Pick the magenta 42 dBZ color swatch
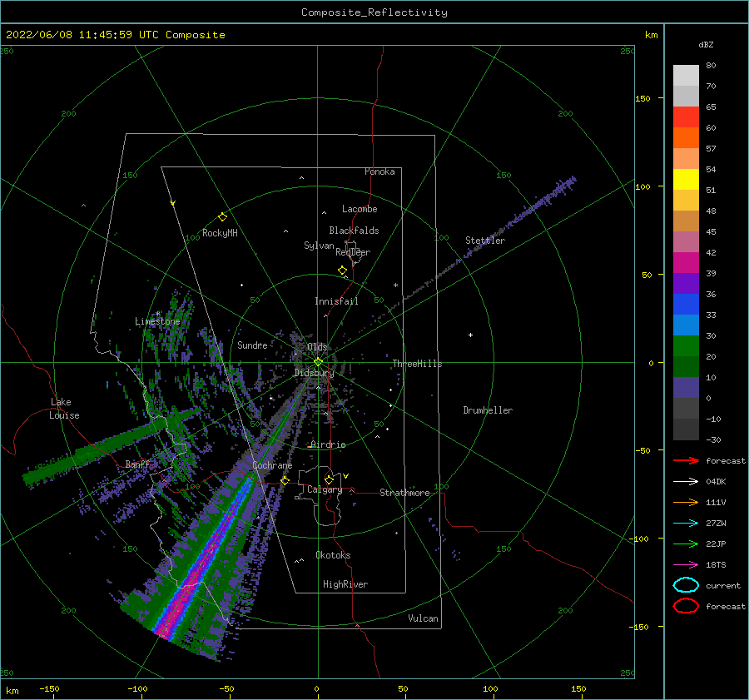This screenshot has width=749, height=700. [x=686, y=262]
